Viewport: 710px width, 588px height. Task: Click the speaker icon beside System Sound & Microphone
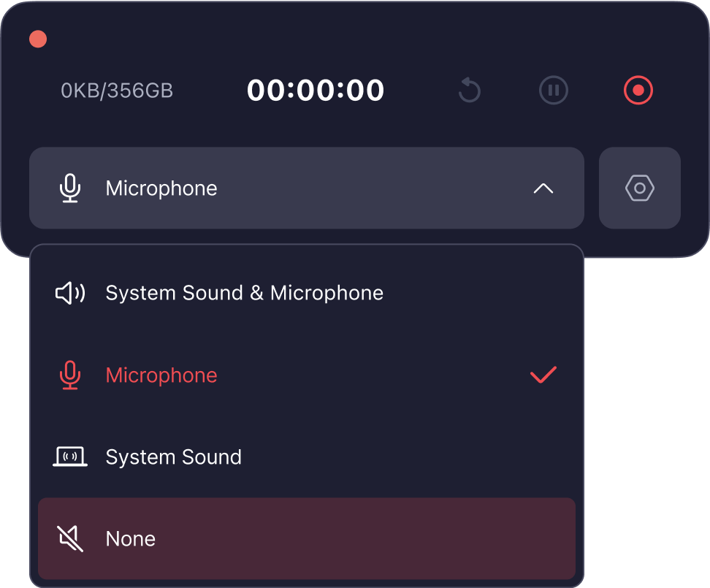[69, 292]
